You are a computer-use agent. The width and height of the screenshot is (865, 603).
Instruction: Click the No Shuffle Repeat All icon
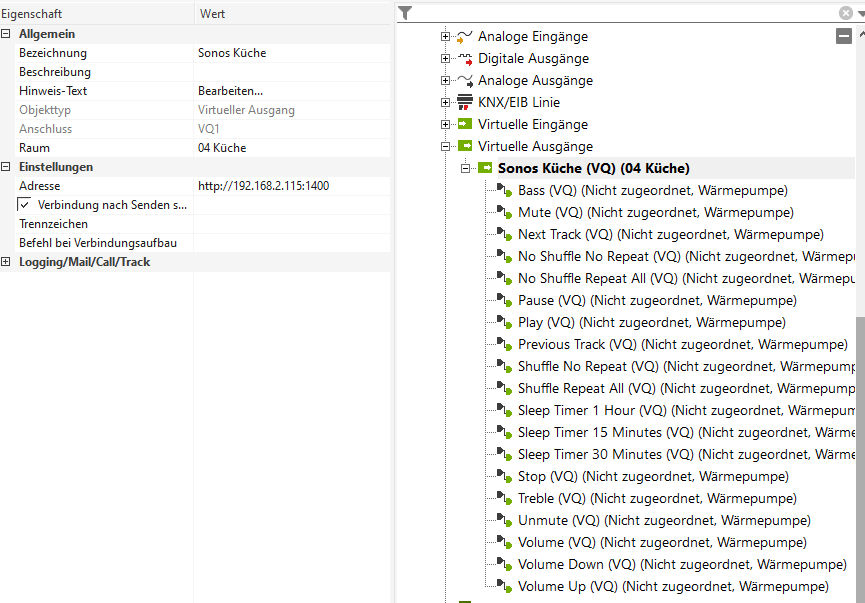504,279
